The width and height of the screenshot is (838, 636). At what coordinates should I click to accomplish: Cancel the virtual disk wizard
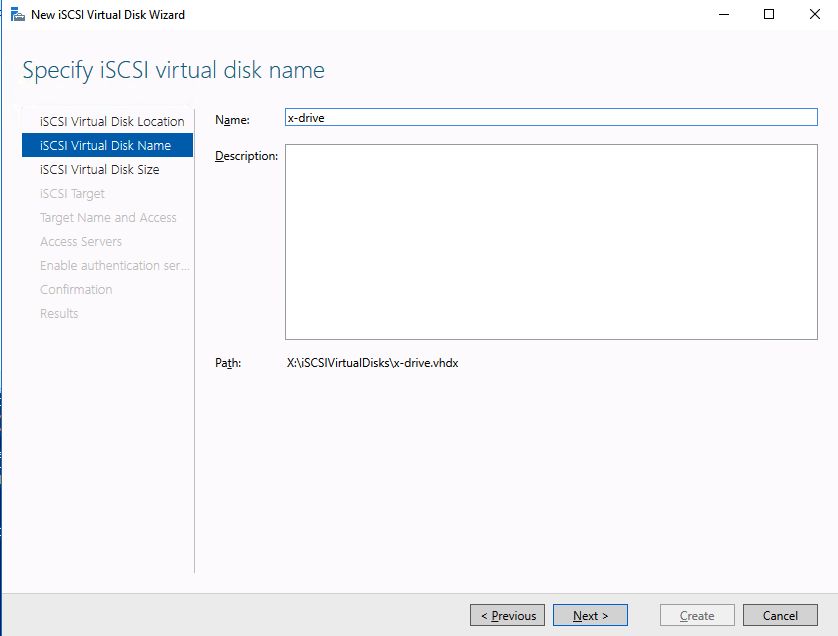[780, 615]
